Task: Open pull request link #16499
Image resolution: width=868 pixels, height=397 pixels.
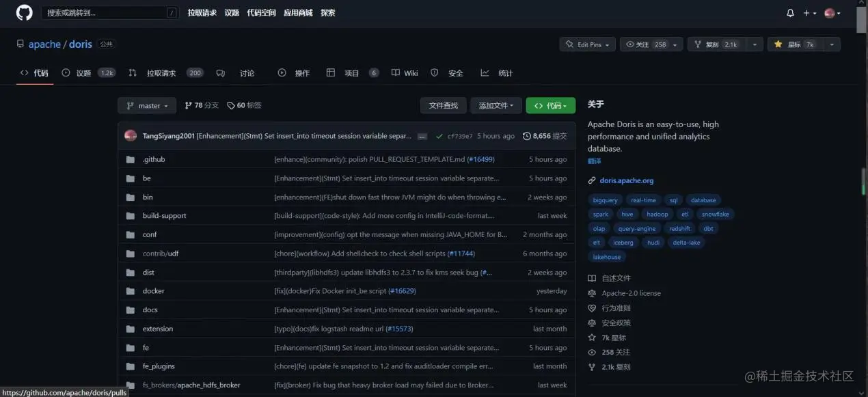Action: point(480,159)
